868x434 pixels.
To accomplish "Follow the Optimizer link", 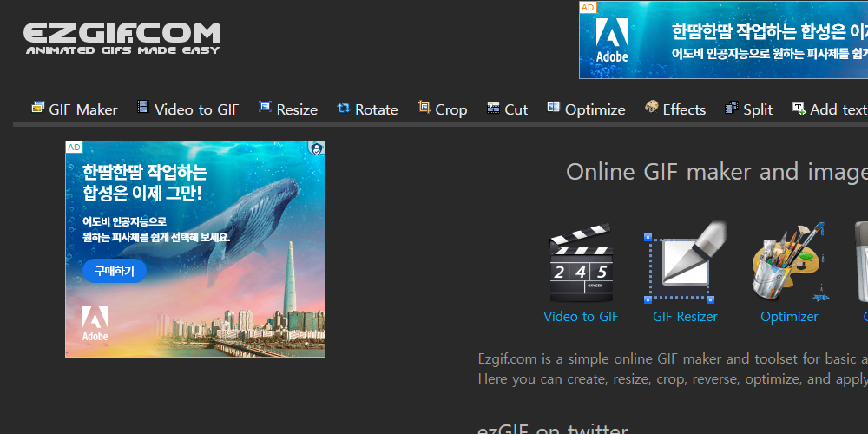I will pos(789,317).
